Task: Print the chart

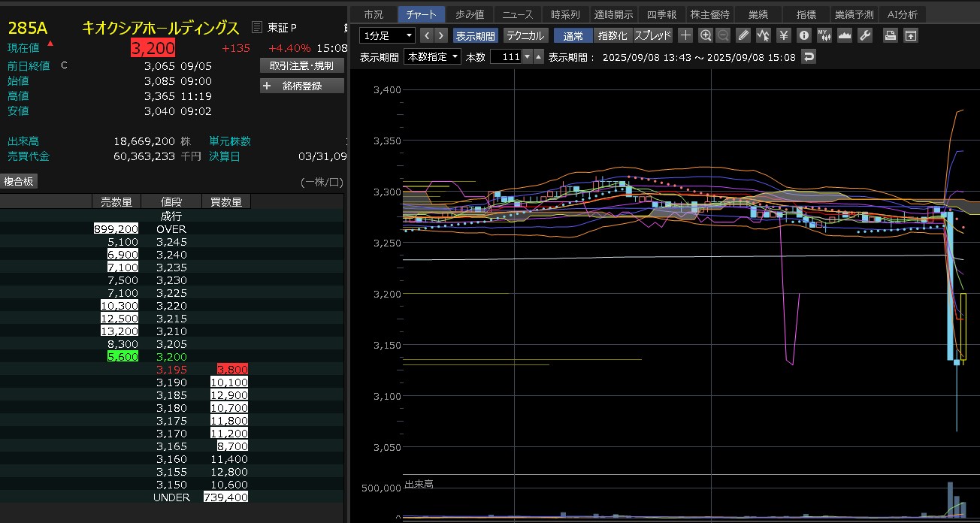Action: coord(890,35)
